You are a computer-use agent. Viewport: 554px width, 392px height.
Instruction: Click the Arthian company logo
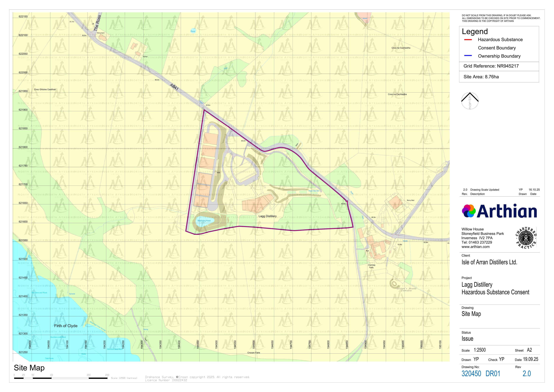(499, 211)
